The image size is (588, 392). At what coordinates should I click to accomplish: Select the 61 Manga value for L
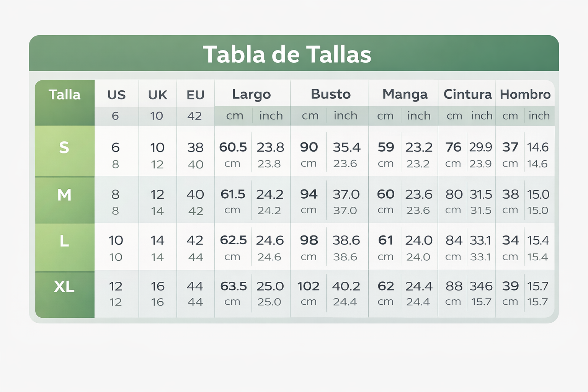pyautogui.click(x=385, y=240)
